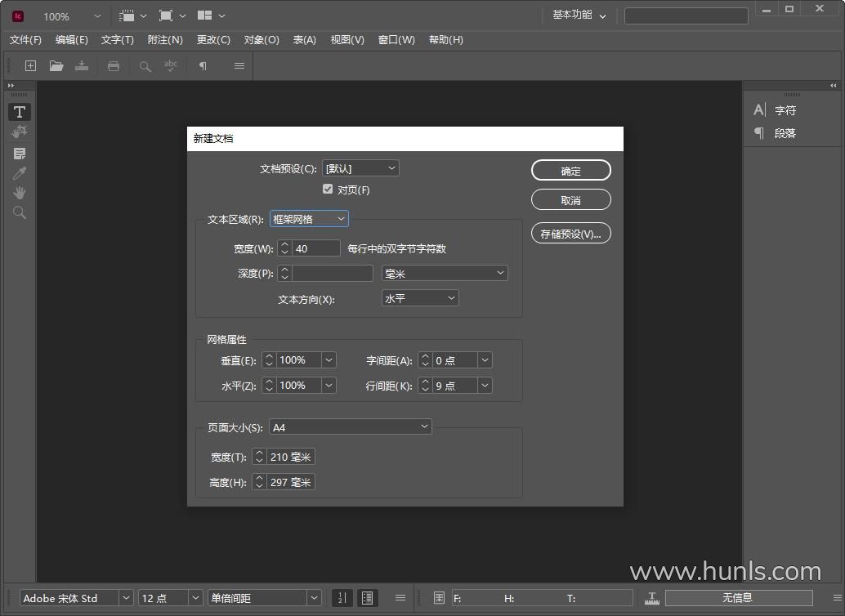Open the 对象(O) menu
This screenshot has height=616, width=845.
(262, 40)
